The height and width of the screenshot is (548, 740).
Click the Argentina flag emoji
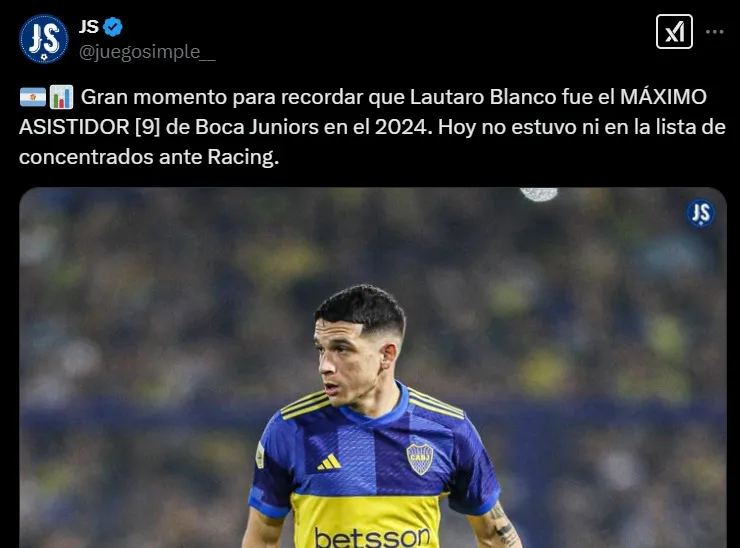(x=33, y=97)
